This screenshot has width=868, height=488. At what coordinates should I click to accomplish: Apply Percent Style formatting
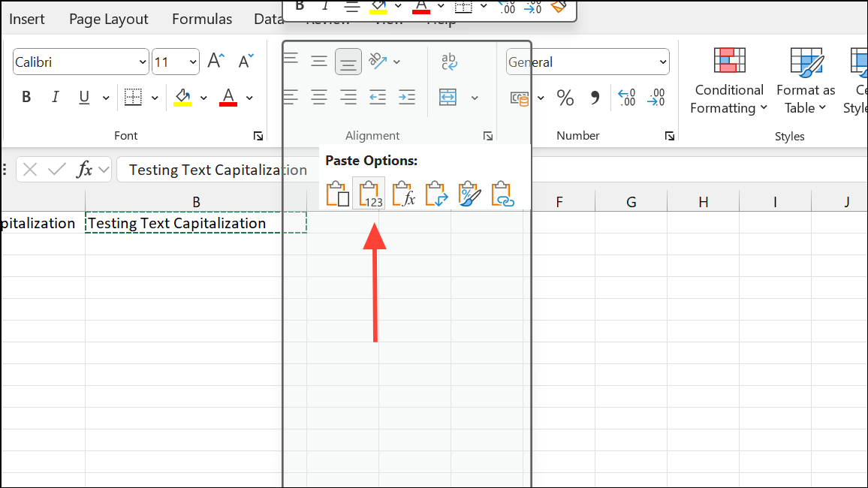pyautogui.click(x=565, y=98)
